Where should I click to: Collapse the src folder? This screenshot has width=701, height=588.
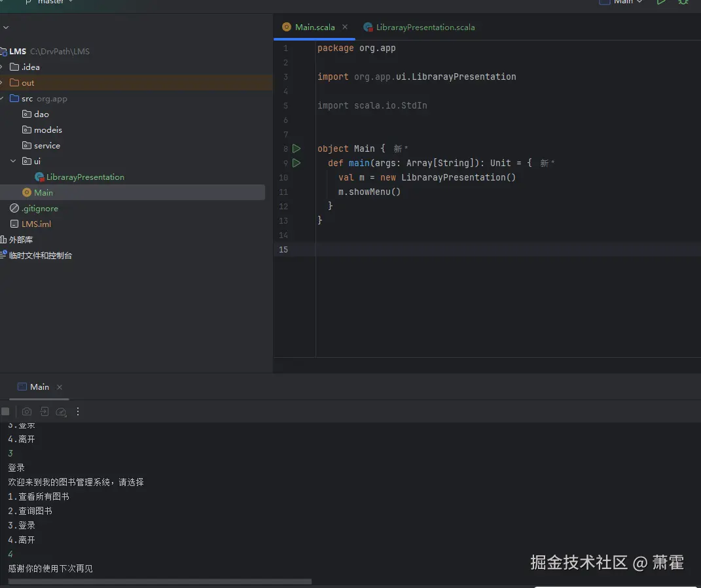click(2, 98)
